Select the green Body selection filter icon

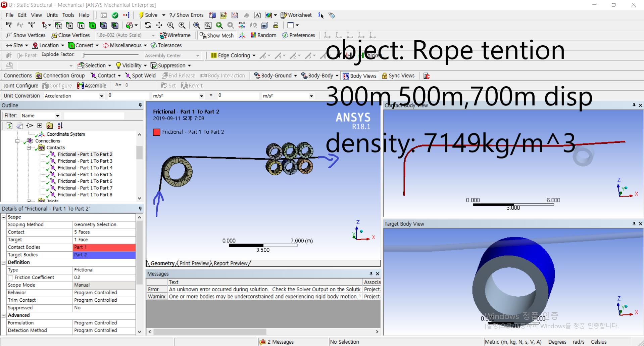[x=92, y=25]
